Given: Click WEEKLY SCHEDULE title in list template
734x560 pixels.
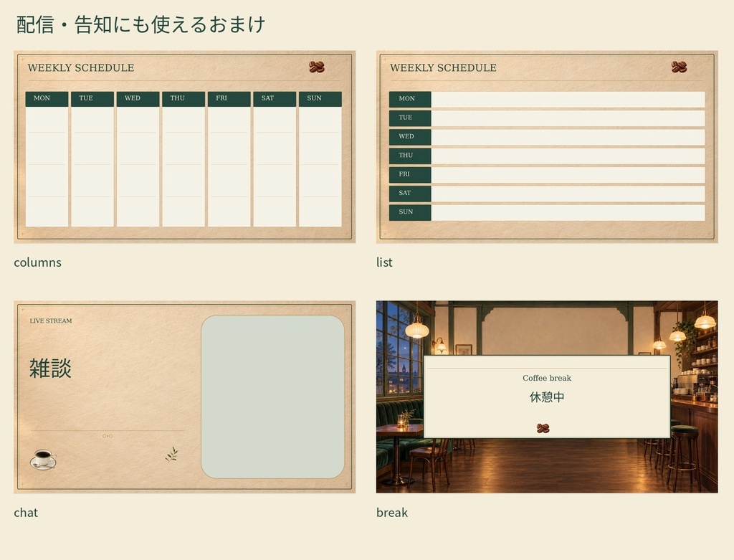Looking at the screenshot, I should click(443, 68).
